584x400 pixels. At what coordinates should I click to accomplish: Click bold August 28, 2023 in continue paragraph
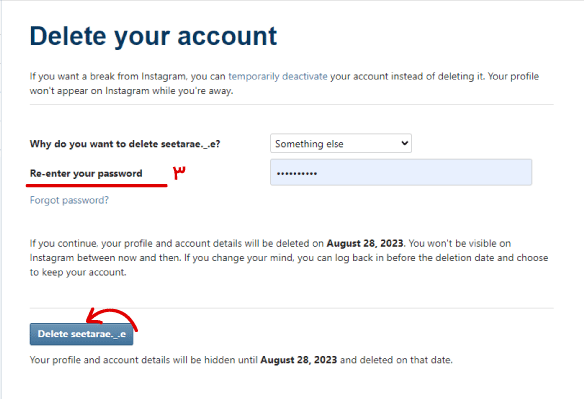365,243
